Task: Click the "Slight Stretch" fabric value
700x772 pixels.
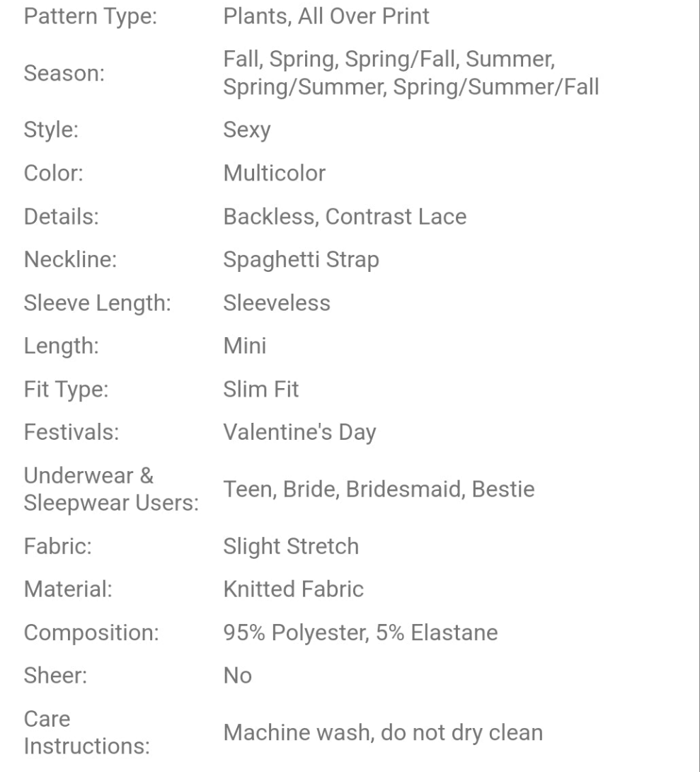Action: (x=291, y=547)
